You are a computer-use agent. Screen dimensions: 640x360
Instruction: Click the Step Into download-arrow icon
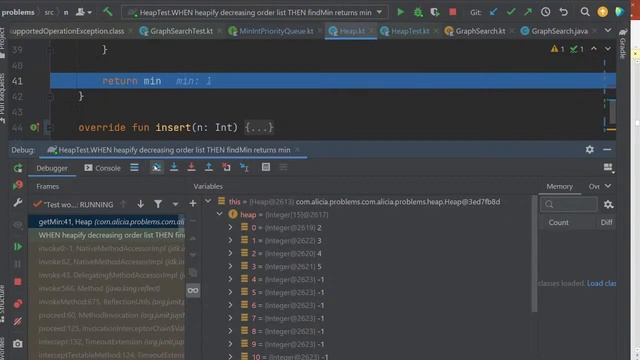point(174,167)
